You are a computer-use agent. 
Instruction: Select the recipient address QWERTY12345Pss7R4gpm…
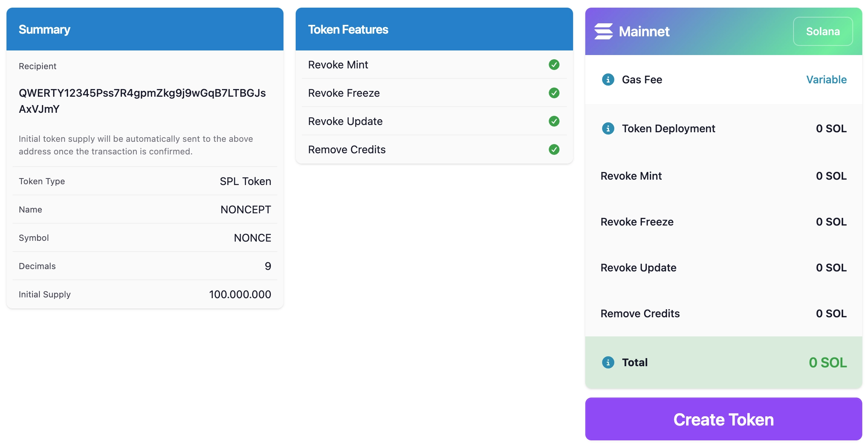(142, 101)
